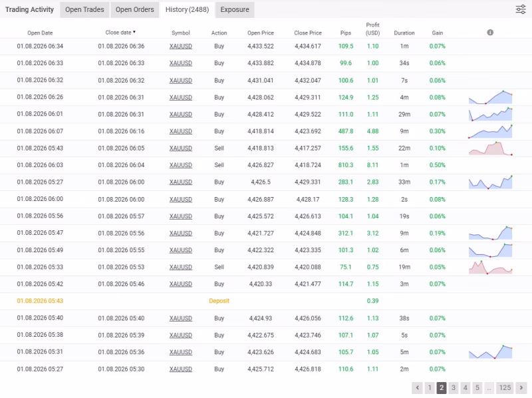Open the table filter settings icon
Viewport: 532px width, 398px height.
point(520,9)
